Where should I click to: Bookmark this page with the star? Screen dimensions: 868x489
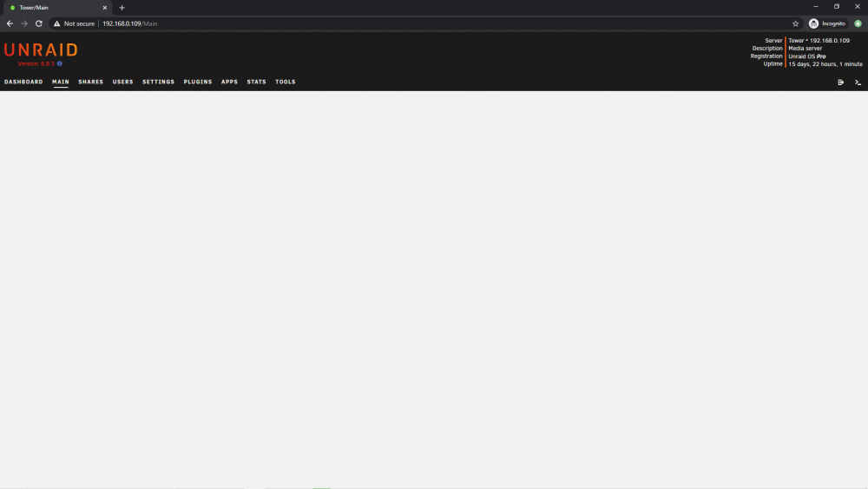(795, 23)
